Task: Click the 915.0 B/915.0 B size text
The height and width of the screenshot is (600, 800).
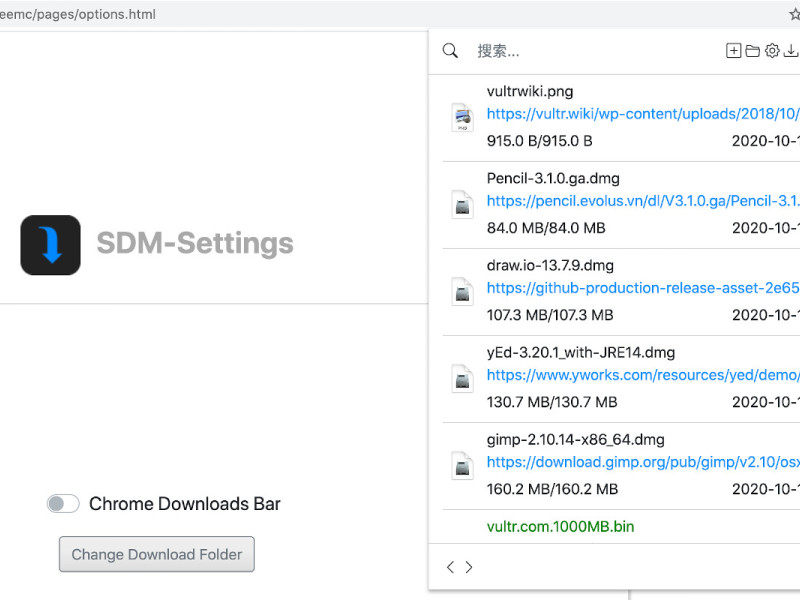Action: coord(539,141)
